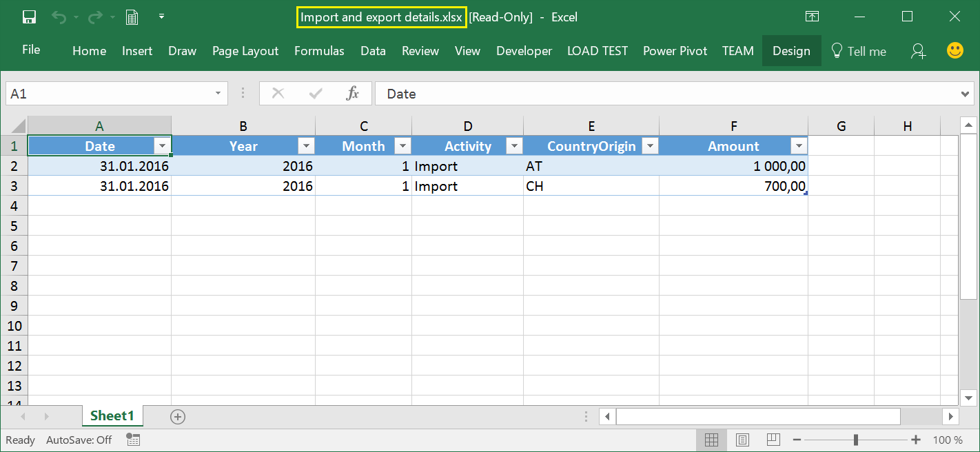Click the Save icon in quick access toolbar
The width and height of the screenshot is (980, 452).
coord(29,17)
